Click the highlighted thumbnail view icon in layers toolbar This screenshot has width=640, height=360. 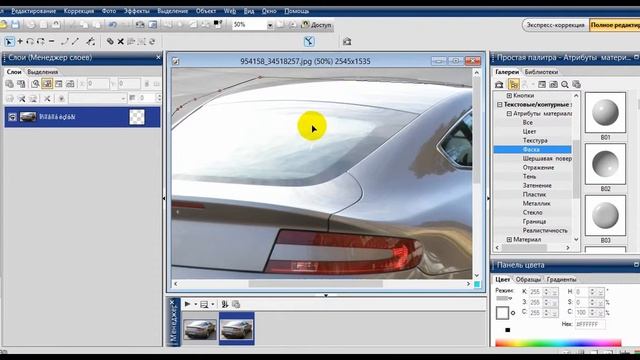click(47, 84)
